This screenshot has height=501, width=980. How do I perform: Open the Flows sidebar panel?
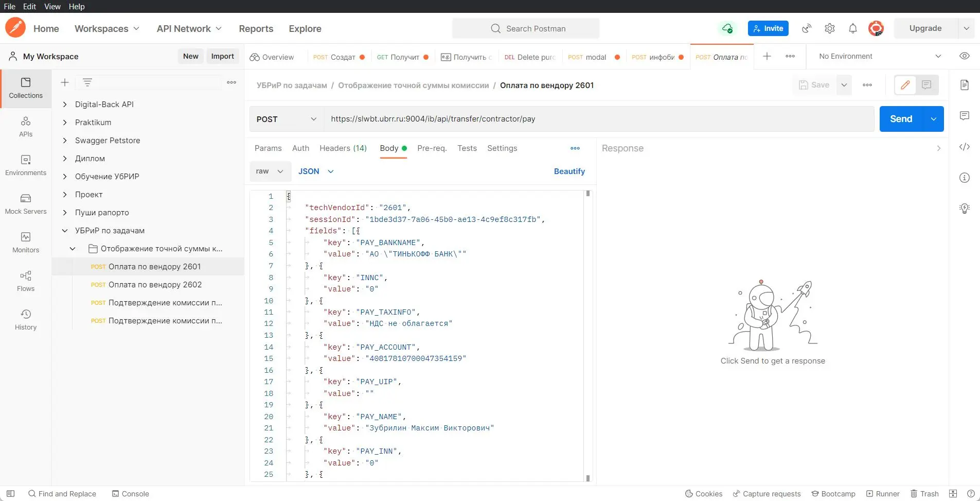26,281
